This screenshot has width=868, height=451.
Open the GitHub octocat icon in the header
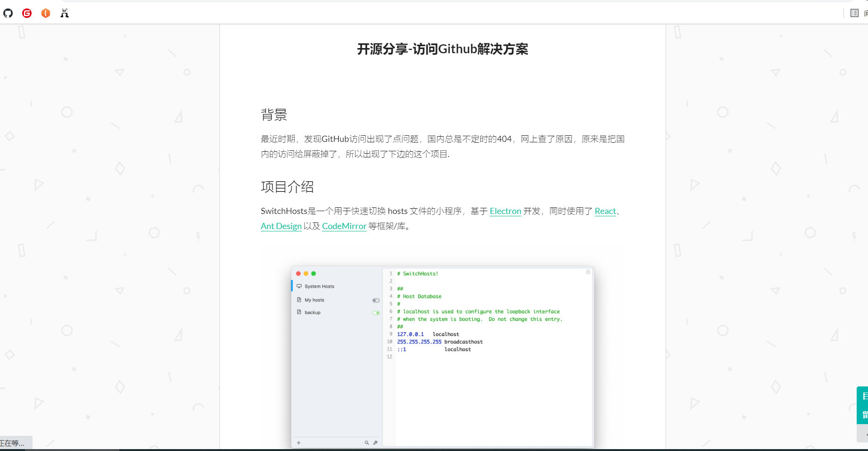tap(8, 13)
